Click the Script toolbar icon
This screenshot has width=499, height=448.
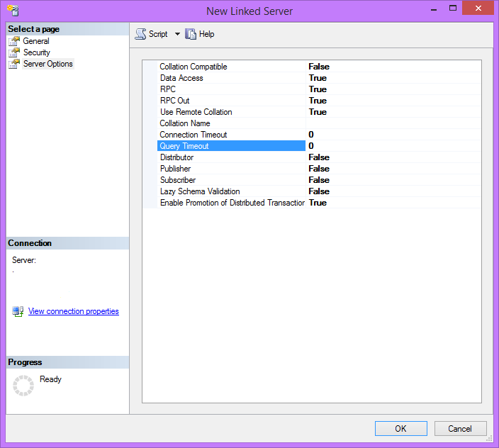pyautogui.click(x=140, y=34)
